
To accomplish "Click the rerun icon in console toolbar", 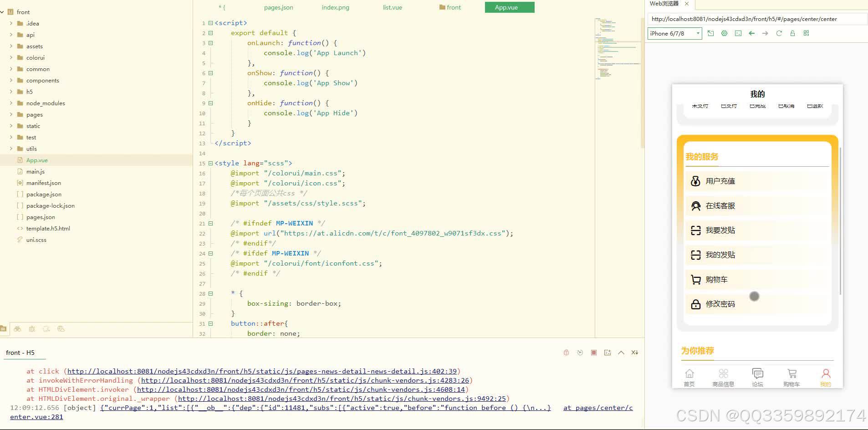I will coord(580,353).
